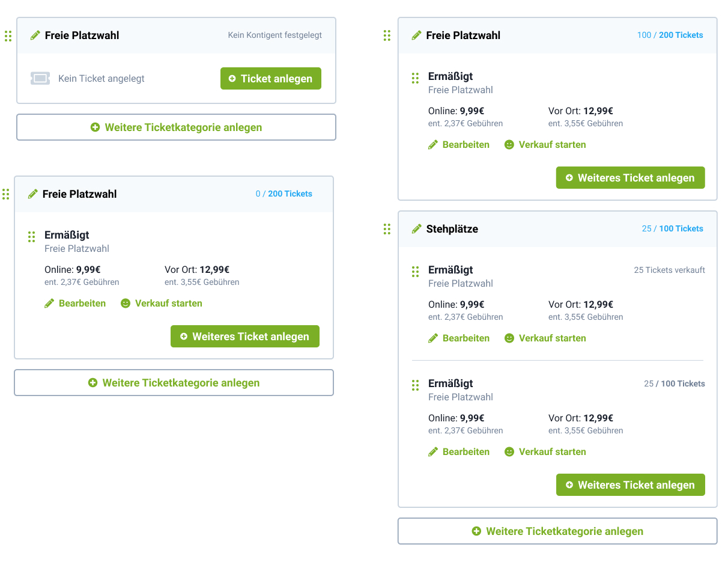Click 'Weiteres Ticket anlegen' in the Stehplätze category
The width and height of the screenshot is (728, 565).
click(x=630, y=485)
